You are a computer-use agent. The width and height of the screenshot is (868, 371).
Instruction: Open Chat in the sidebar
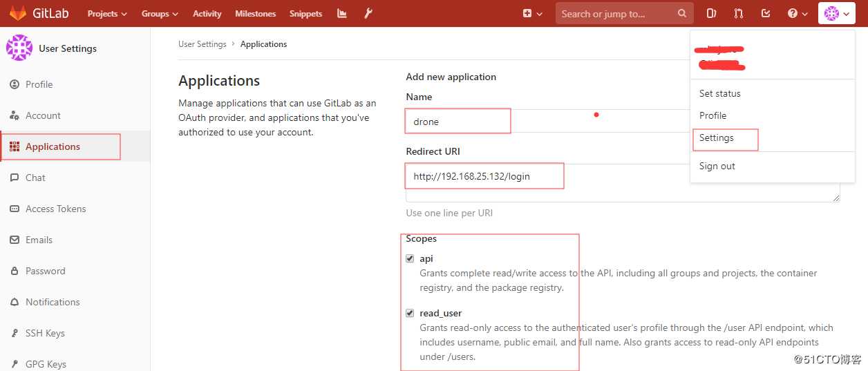pyautogui.click(x=35, y=178)
